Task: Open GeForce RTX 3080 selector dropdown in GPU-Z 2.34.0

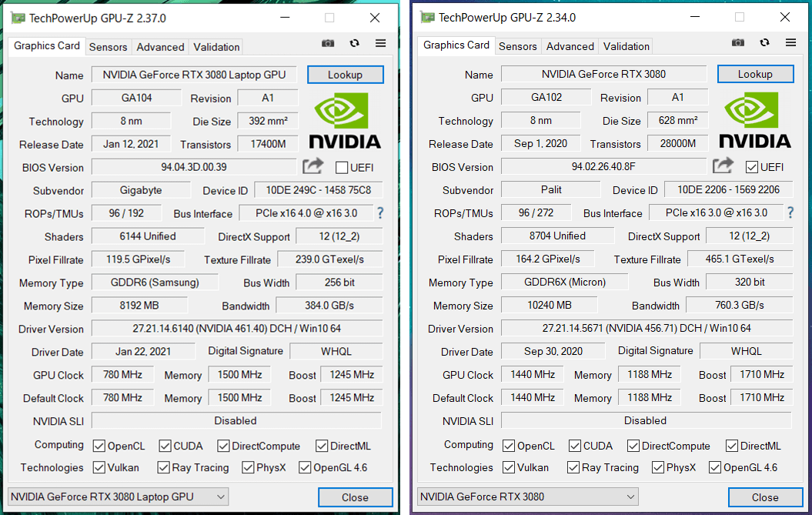Action: [x=528, y=497]
